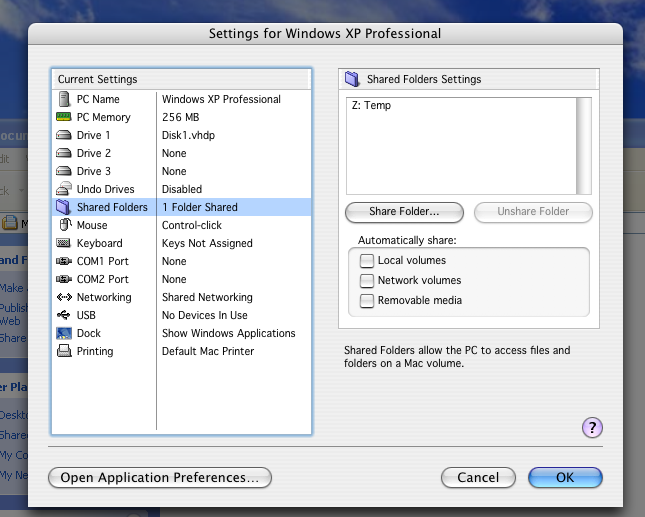Screen dimensions: 645x517
Task: Click the Networking arrows icon
Action: (x=64, y=297)
